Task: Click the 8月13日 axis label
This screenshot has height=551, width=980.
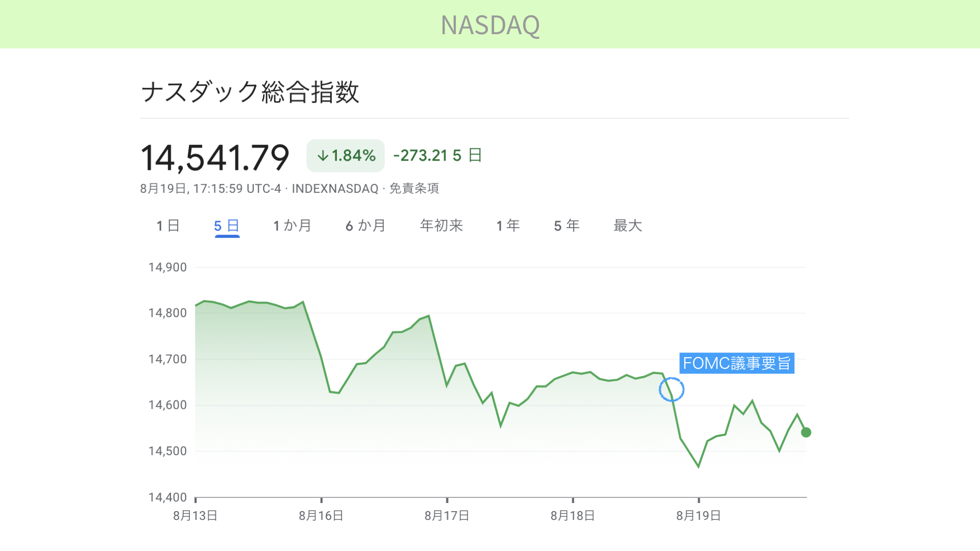Action: click(x=195, y=516)
